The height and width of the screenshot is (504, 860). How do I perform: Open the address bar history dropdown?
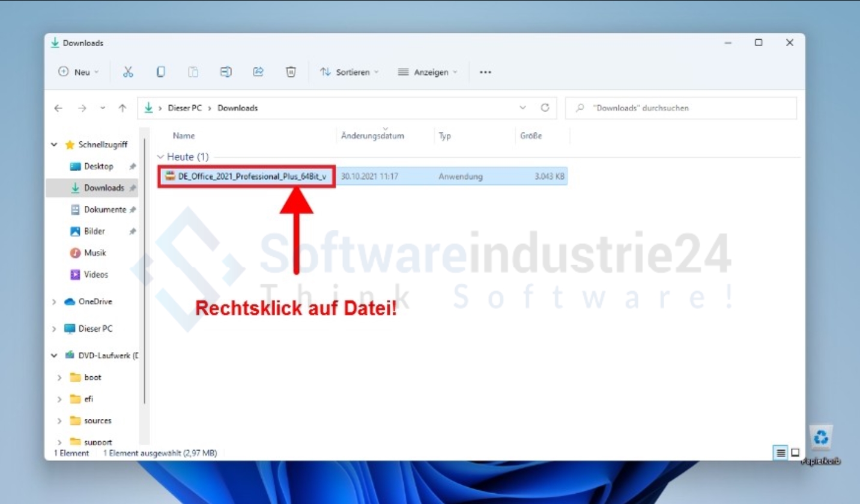[x=522, y=108]
